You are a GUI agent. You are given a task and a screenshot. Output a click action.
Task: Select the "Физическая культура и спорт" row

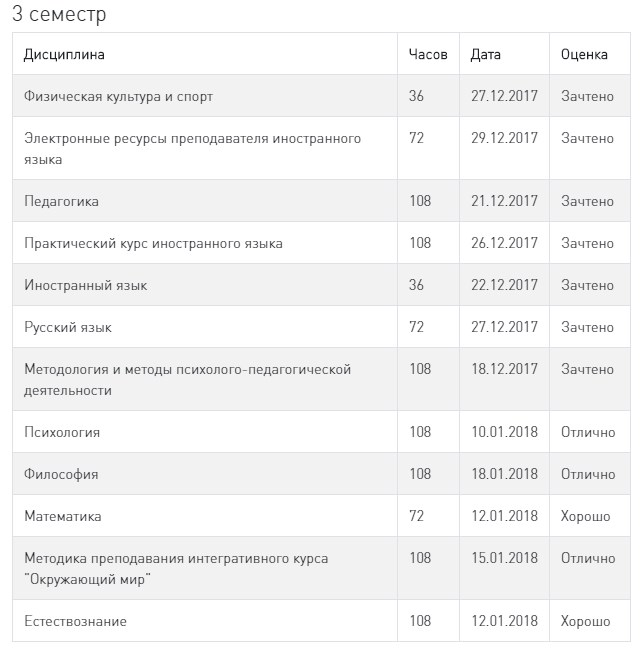[118, 97]
